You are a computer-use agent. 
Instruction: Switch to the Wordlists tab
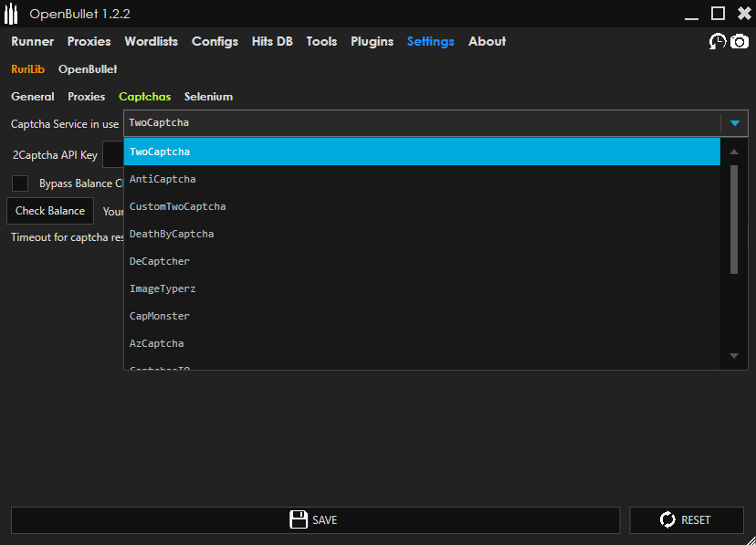pos(152,41)
